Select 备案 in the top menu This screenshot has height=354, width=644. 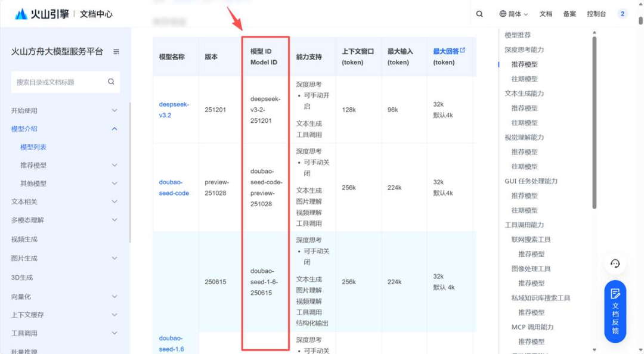(569, 13)
